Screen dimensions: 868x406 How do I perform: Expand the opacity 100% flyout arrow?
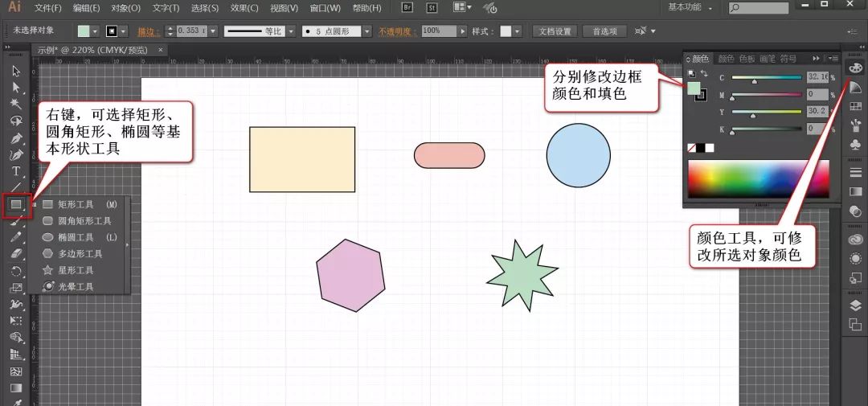464,31
